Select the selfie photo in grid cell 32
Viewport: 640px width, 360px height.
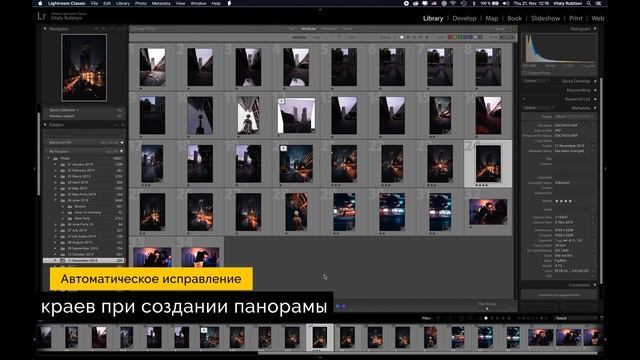coord(488,212)
